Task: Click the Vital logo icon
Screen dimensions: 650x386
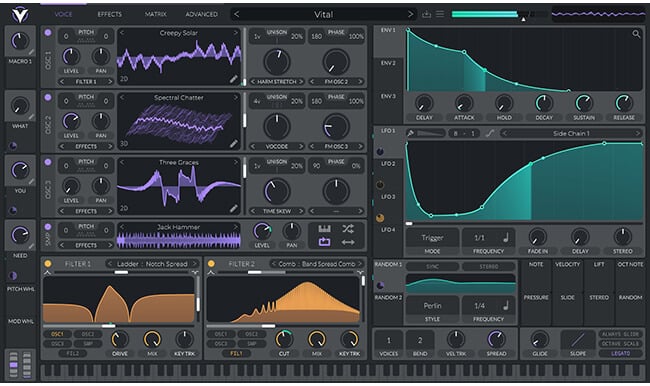Action: click(x=19, y=15)
